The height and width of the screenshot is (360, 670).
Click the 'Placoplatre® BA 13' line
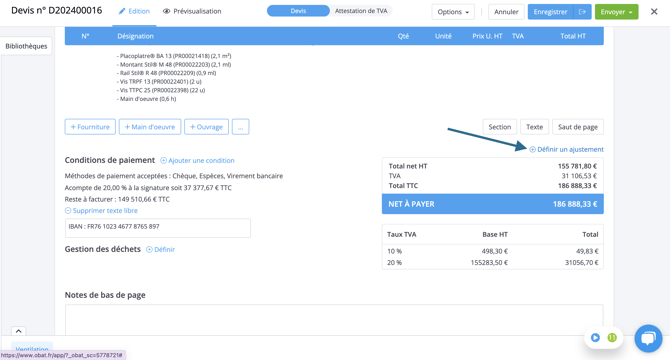pos(174,56)
